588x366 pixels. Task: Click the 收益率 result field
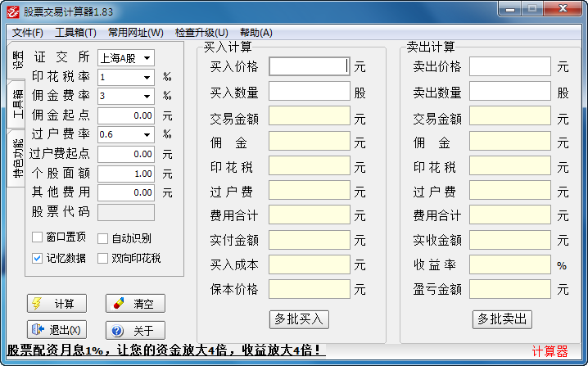pos(510,264)
